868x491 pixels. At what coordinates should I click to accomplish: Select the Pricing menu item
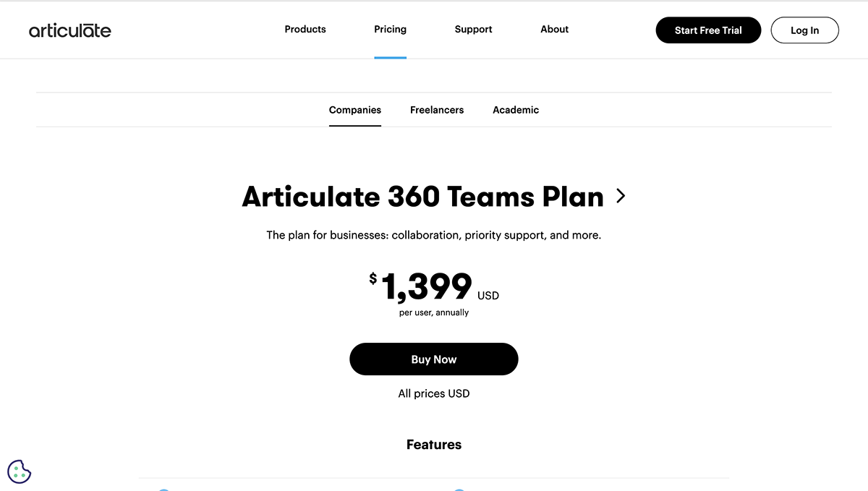(x=390, y=30)
